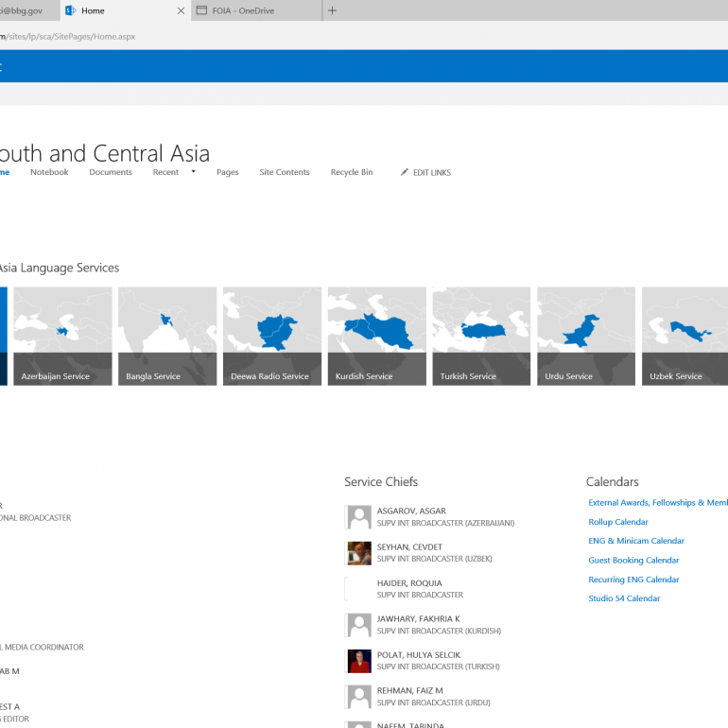The height and width of the screenshot is (728, 728).
Task: Open the Rollup Calendar link
Action: (618, 522)
